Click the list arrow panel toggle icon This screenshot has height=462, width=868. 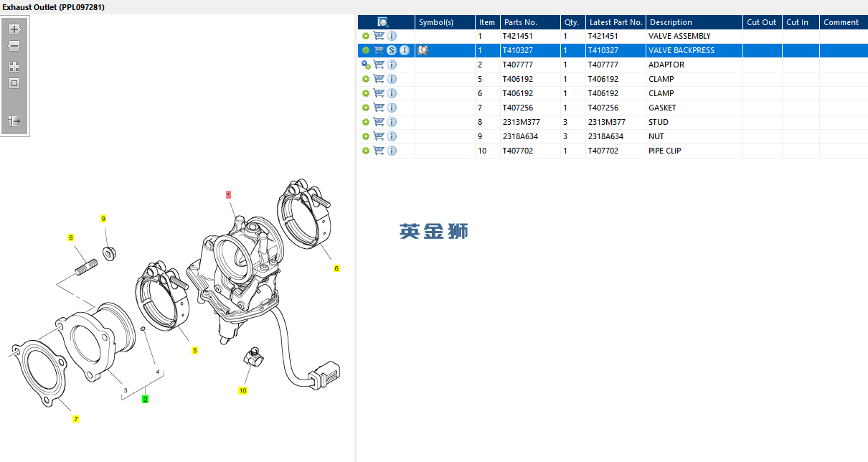pyautogui.click(x=14, y=121)
